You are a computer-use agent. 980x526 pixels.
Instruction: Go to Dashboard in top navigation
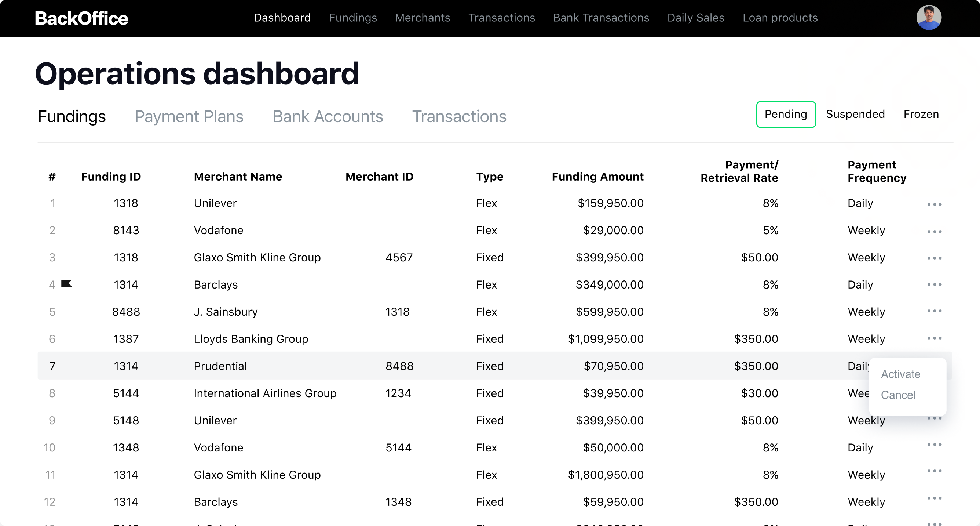point(282,18)
